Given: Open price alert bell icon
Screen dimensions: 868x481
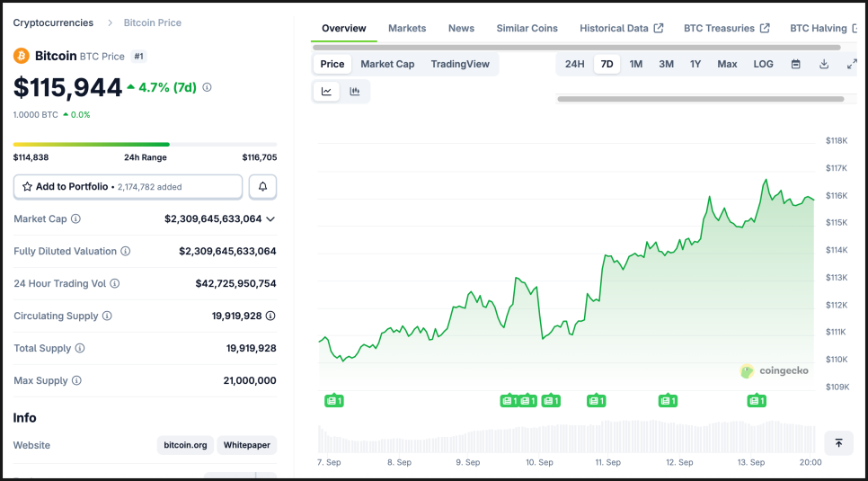Looking at the screenshot, I should (x=262, y=187).
